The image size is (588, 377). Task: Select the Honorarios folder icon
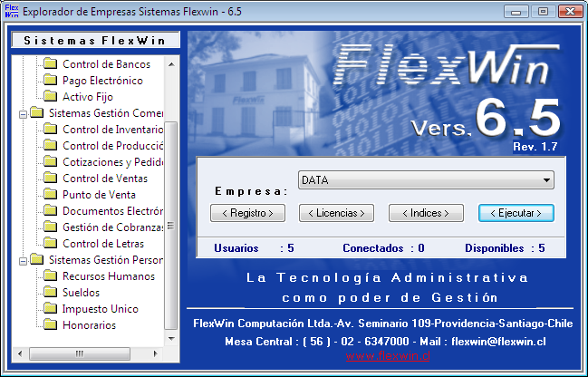tap(50, 325)
